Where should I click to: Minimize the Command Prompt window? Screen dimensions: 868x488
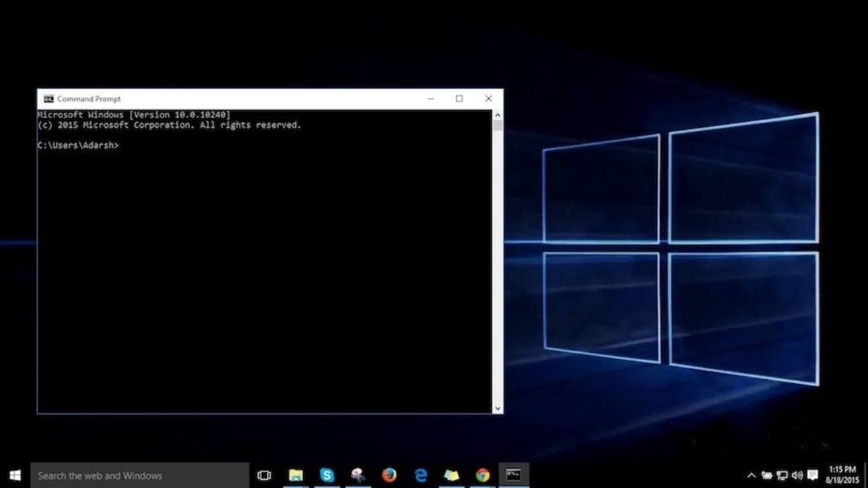pos(430,99)
